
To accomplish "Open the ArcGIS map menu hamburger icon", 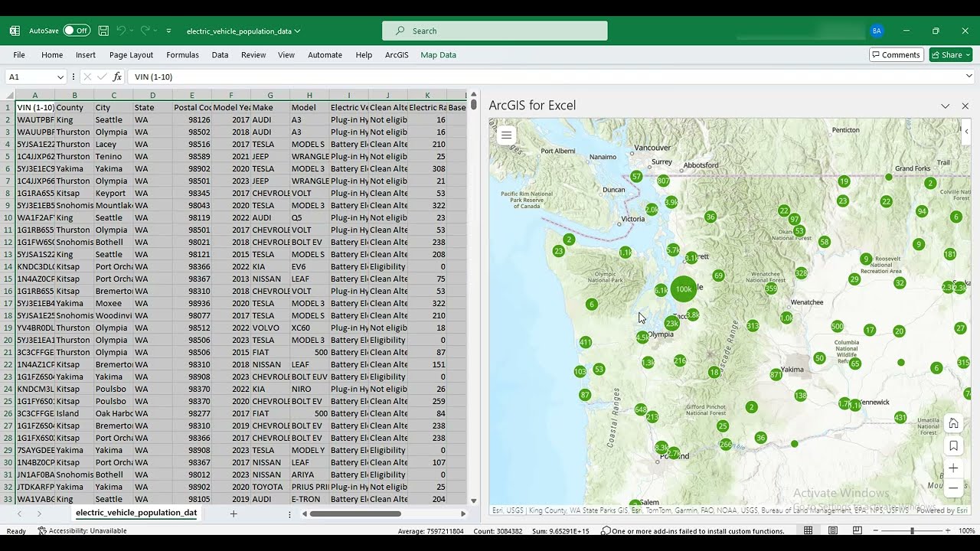I will (x=506, y=135).
